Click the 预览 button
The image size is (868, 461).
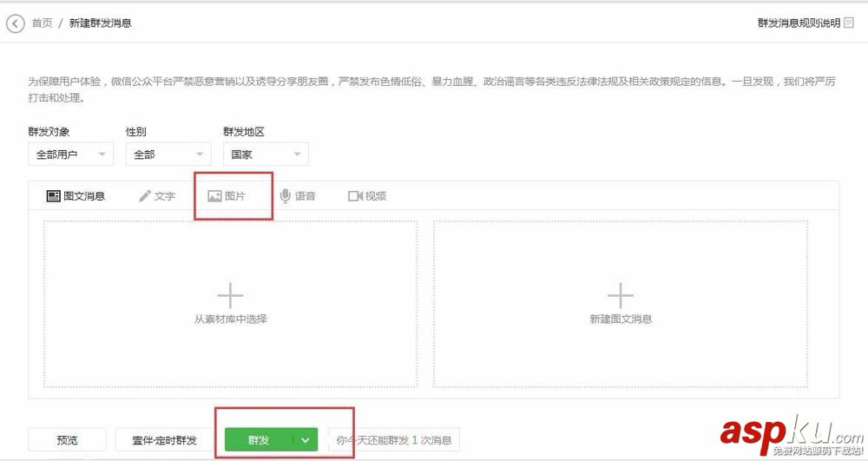(67, 440)
